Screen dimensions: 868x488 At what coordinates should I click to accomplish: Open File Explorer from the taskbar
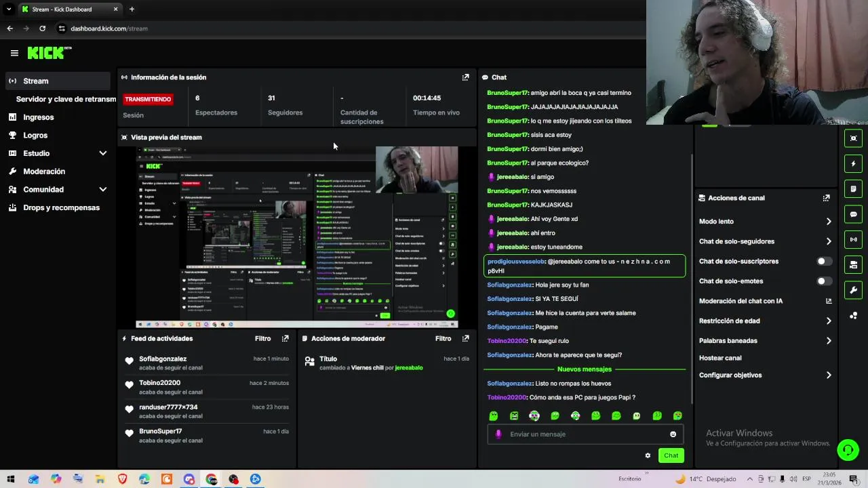[x=100, y=479]
